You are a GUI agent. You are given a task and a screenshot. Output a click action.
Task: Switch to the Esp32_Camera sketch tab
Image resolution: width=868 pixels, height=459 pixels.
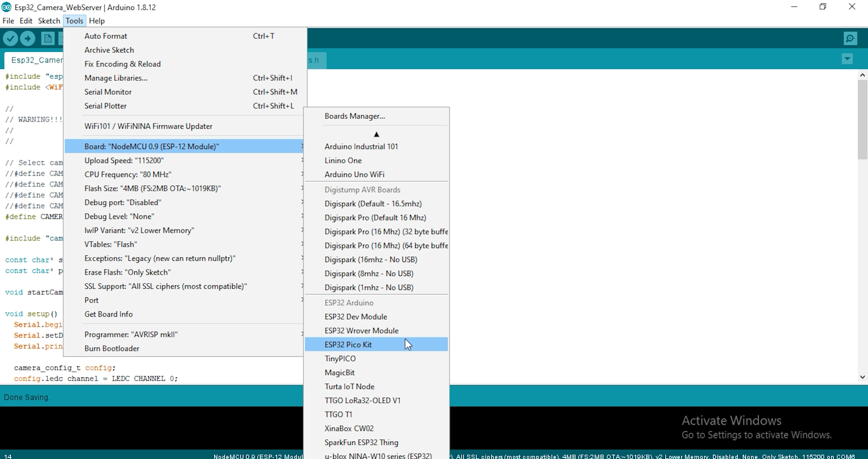pos(36,60)
